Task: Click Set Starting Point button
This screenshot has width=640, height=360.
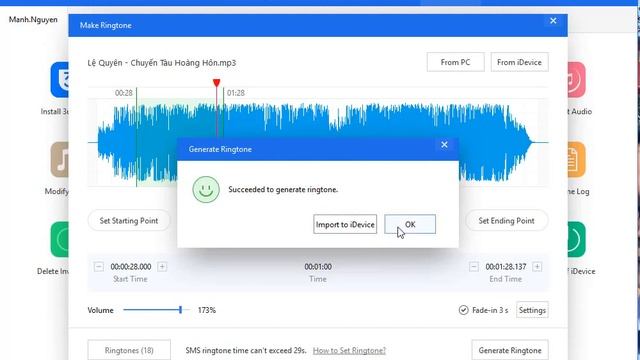Action: tap(129, 220)
